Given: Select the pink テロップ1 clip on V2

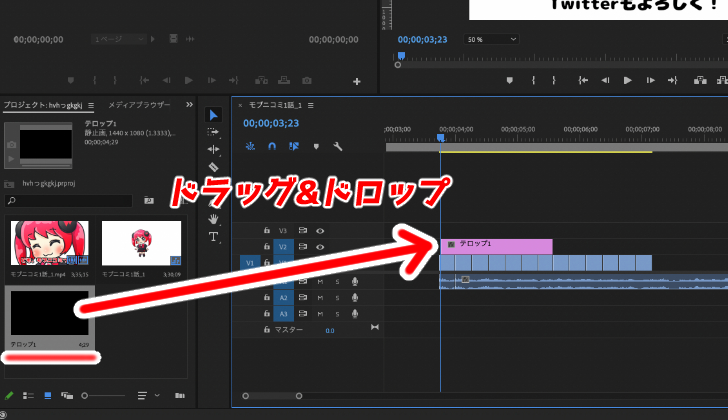Looking at the screenshot, I should 496,246.
